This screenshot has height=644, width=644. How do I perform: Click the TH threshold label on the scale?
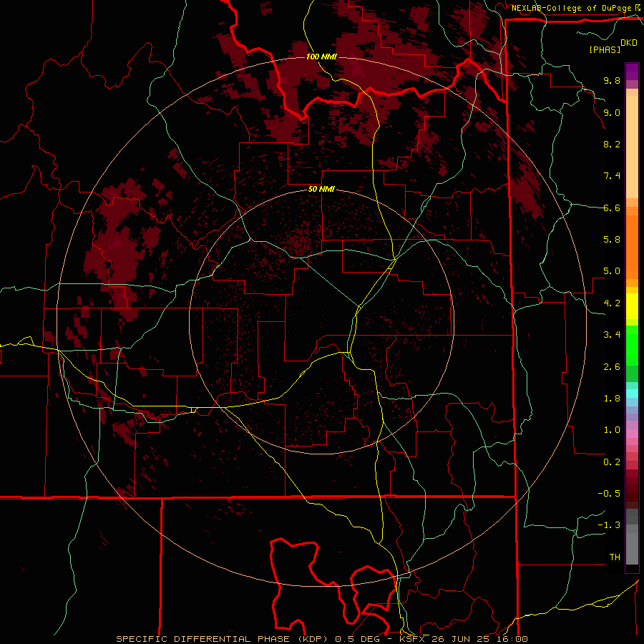point(615,557)
